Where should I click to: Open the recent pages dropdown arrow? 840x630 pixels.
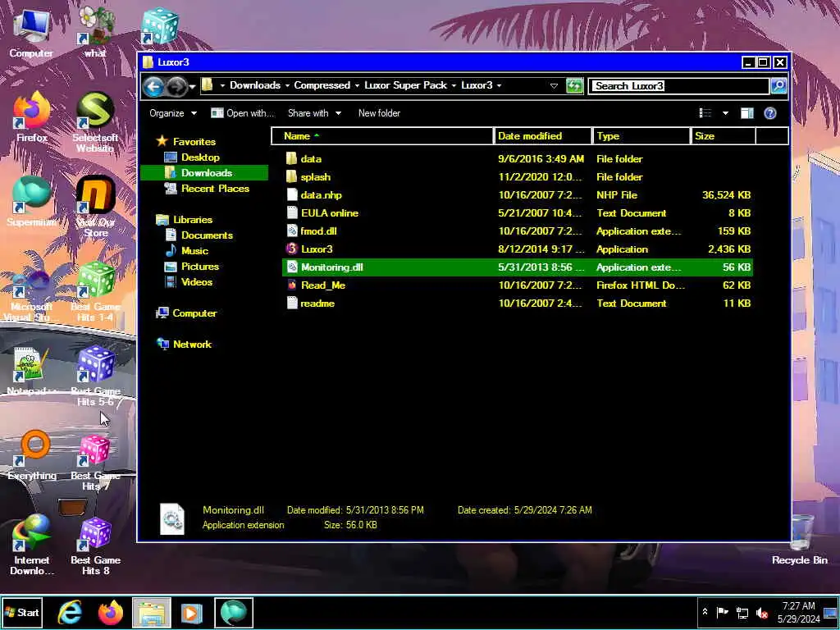pyautogui.click(x=192, y=87)
